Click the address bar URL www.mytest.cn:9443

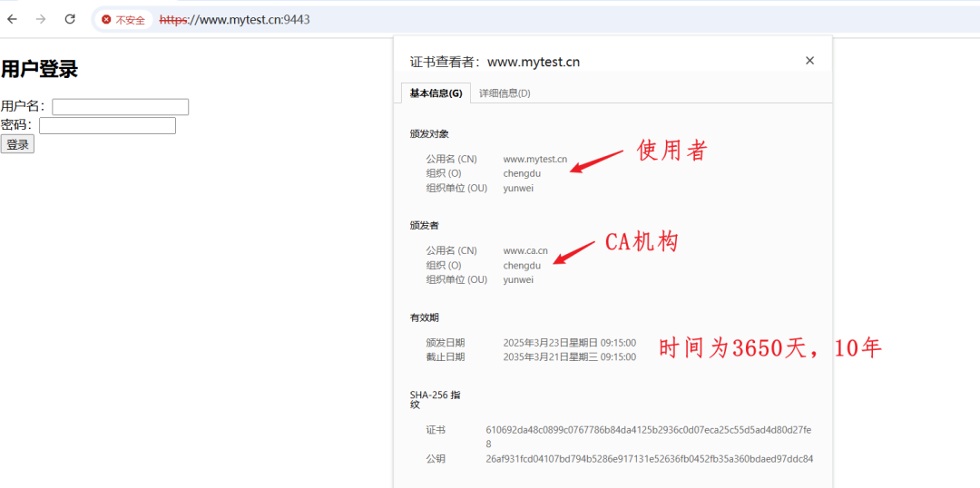point(234,19)
